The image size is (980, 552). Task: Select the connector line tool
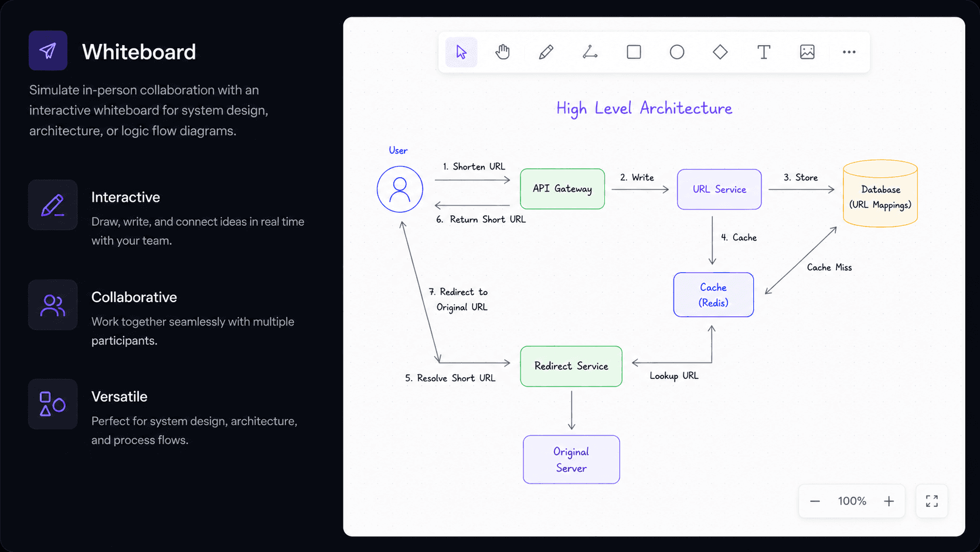point(590,52)
